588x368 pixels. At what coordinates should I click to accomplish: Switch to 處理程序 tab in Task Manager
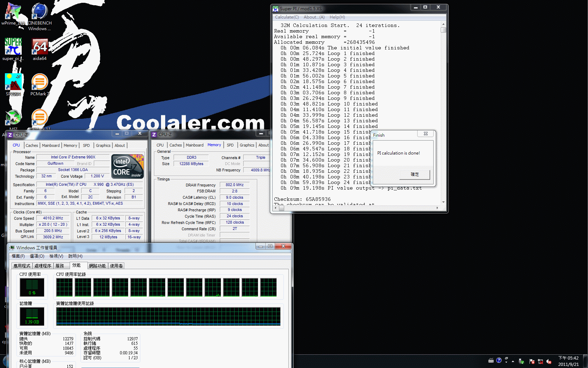point(43,266)
